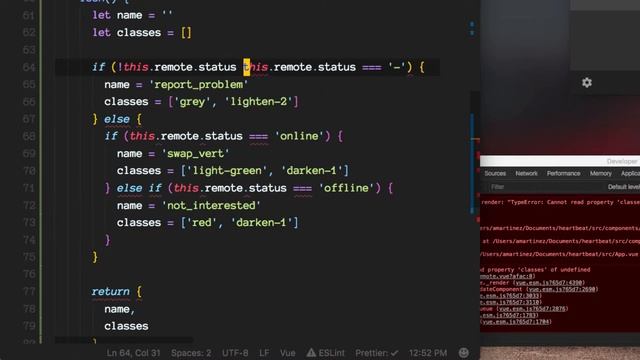The image size is (640, 360).
Task: Click the empty array brackets on line 62
Action: point(186,33)
